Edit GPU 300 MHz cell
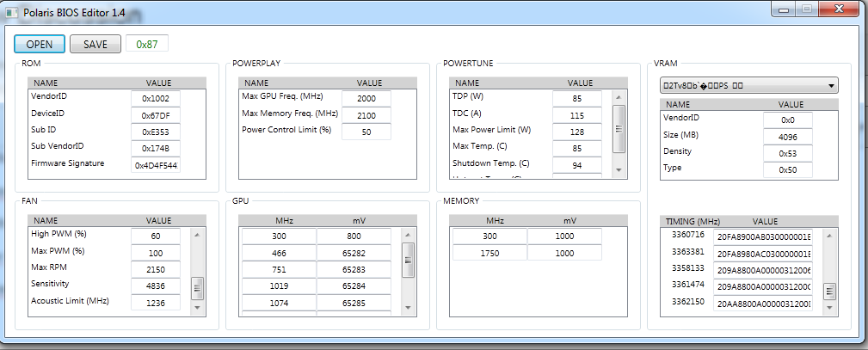The width and height of the screenshot is (868, 350). (279, 236)
